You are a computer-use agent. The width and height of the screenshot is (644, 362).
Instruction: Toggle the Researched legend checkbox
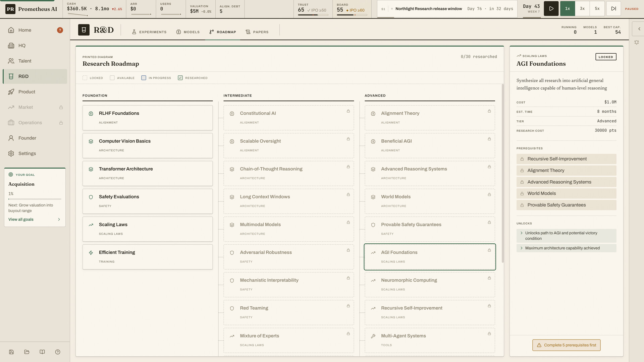[x=180, y=78]
